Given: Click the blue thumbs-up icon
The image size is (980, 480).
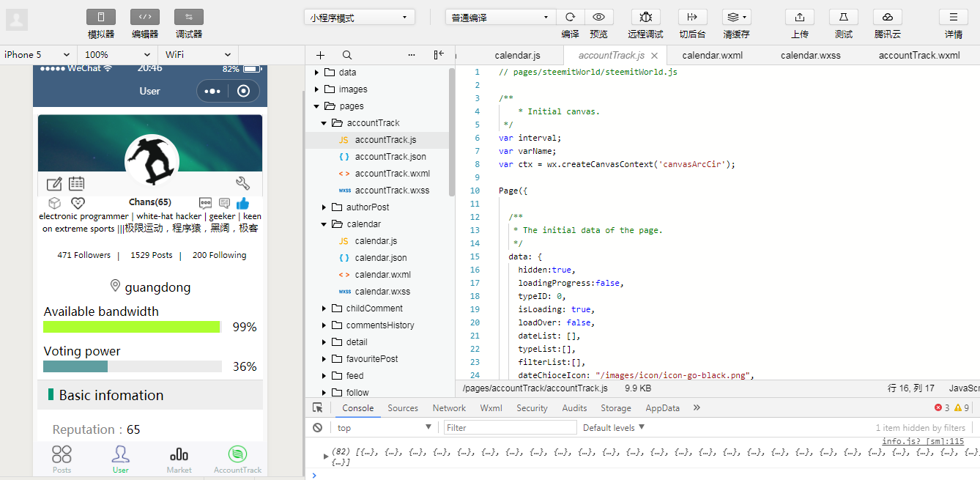Looking at the screenshot, I should [x=243, y=203].
